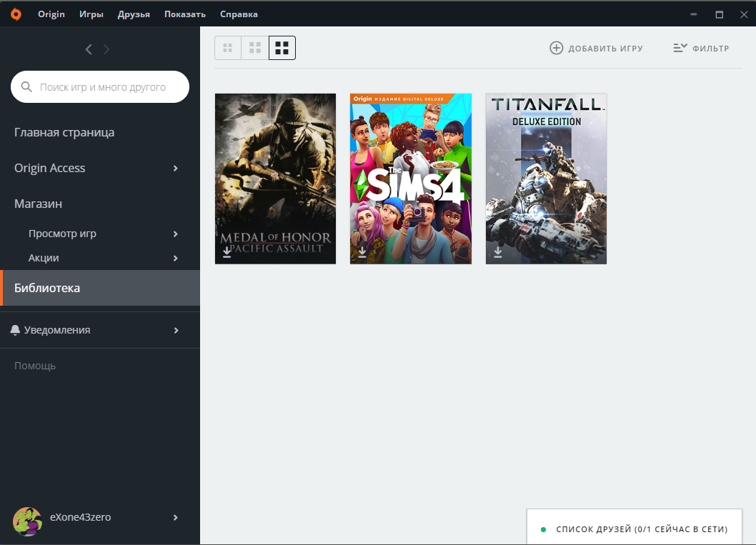Select Просмотр игр submenu item
756x545 pixels.
coord(62,234)
